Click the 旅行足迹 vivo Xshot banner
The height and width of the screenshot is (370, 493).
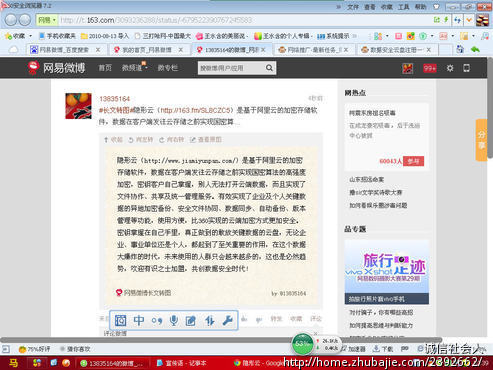coord(387,272)
